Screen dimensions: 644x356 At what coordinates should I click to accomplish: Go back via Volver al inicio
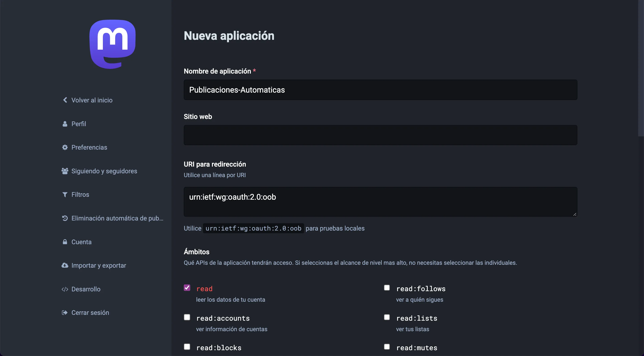[92, 100]
